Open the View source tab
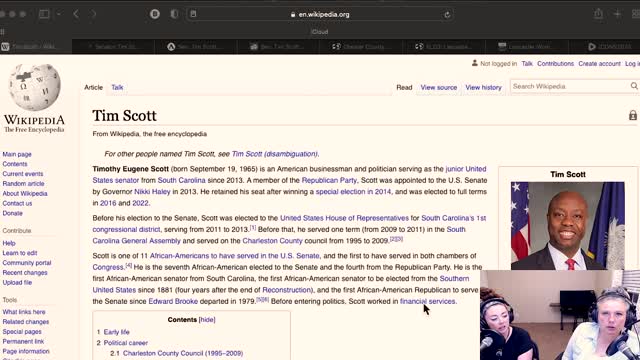The height and width of the screenshot is (360, 640). (439, 87)
